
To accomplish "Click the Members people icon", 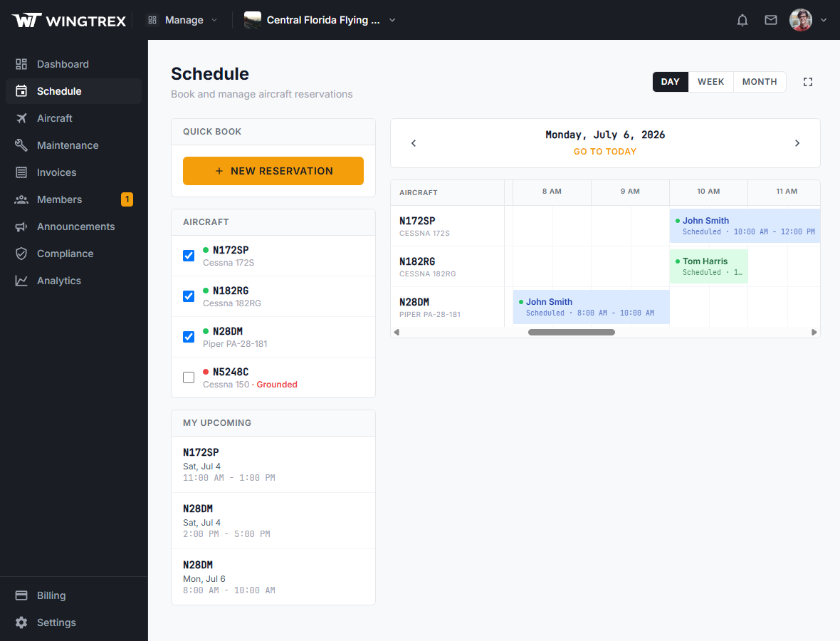I will pos(21,199).
